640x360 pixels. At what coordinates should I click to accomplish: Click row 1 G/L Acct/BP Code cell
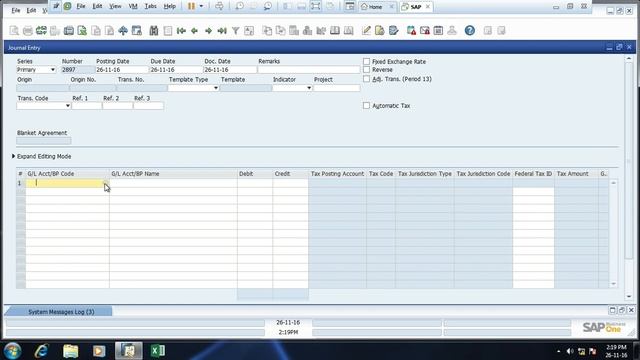(67, 183)
